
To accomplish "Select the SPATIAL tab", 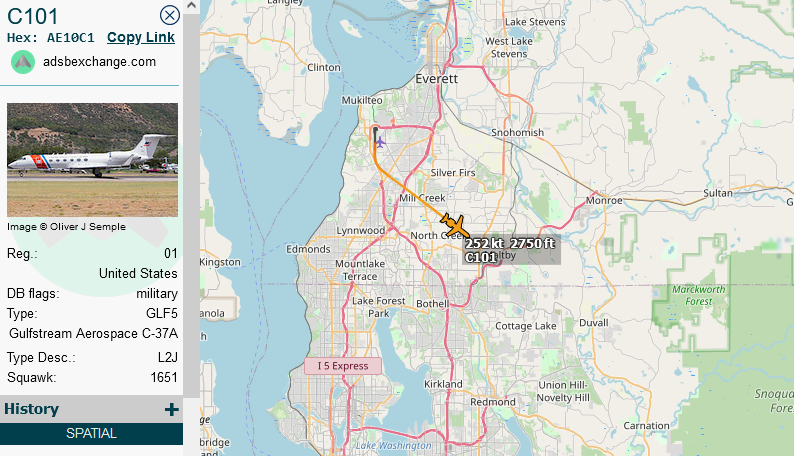I will [x=91, y=433].
